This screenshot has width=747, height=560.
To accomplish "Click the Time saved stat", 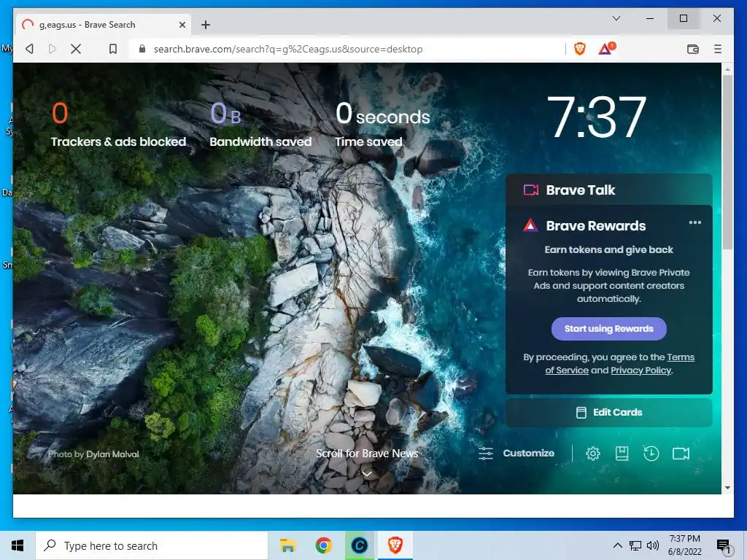I will (382, 125).
